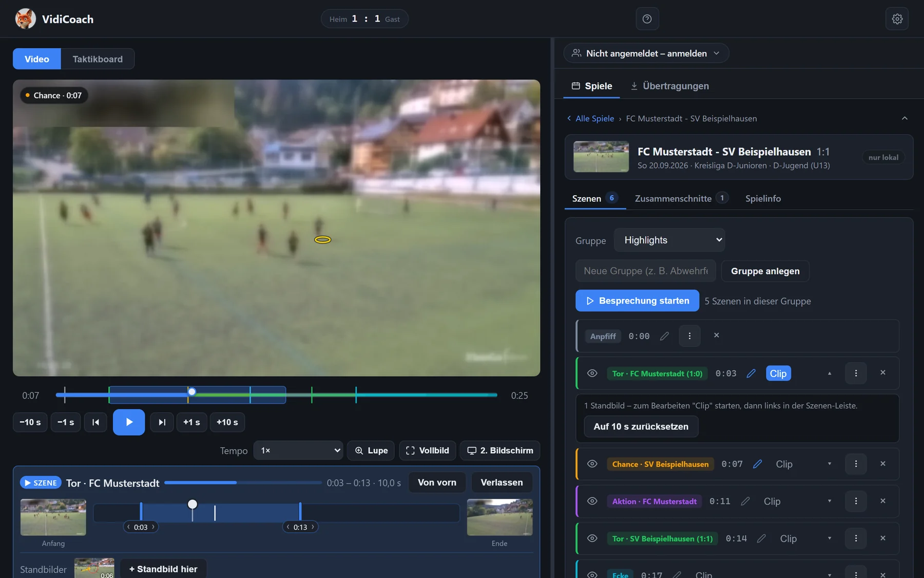This screenshot has height=578, width=924.
Task: Toggle visibility of Aktion FC Musterstadt scene
Action: click(x=592, y=501)
